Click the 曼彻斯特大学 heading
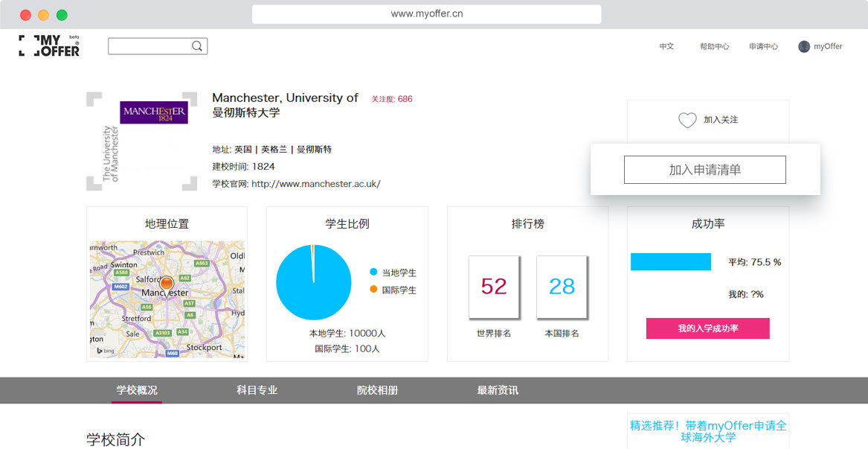Image resolution: width=868 pixels, height=449 pixels. (245, 112)
